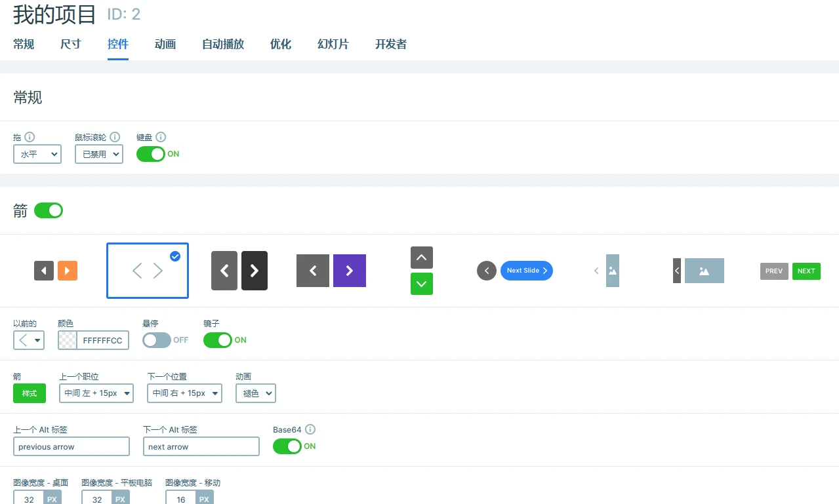Open the 开发者 tab
Screen dimensions: 839x504
click(x=390, y=45)
